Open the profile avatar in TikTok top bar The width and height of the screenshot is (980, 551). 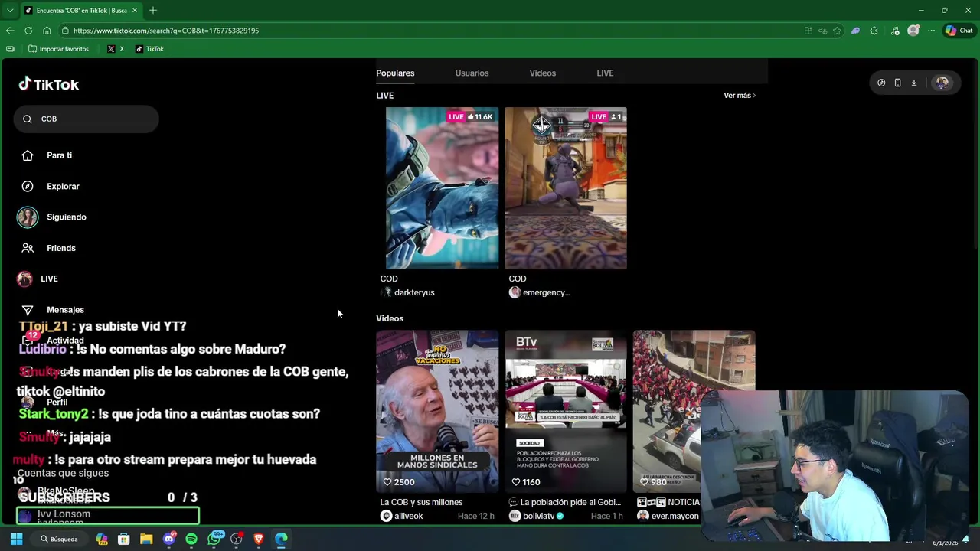coord(942,83)
